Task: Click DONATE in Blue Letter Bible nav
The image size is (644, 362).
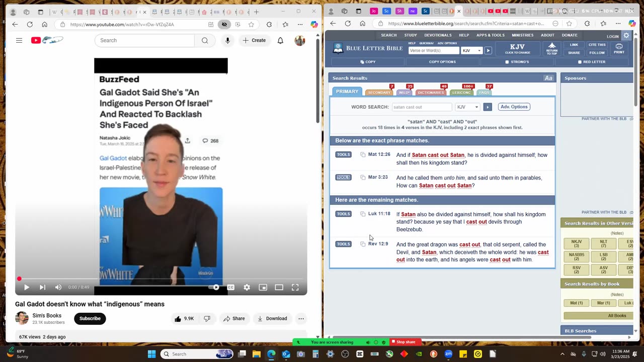Action: [570, 35]
